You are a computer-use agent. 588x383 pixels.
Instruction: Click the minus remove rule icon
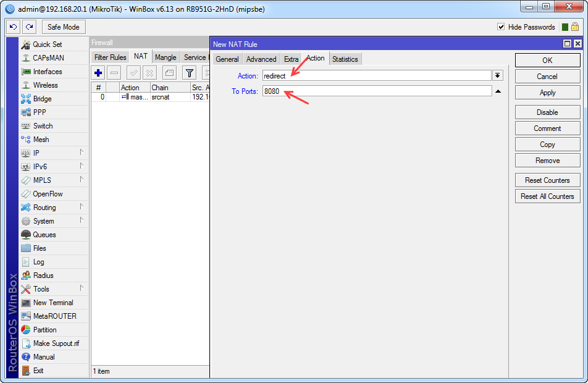pos(114,73)
